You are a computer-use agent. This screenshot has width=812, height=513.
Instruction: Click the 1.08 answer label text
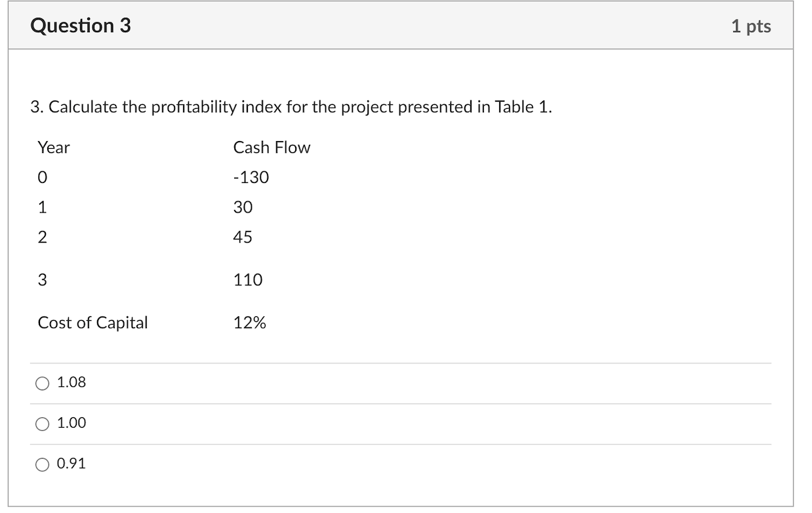pyautogui.click(x=71, y=382)
